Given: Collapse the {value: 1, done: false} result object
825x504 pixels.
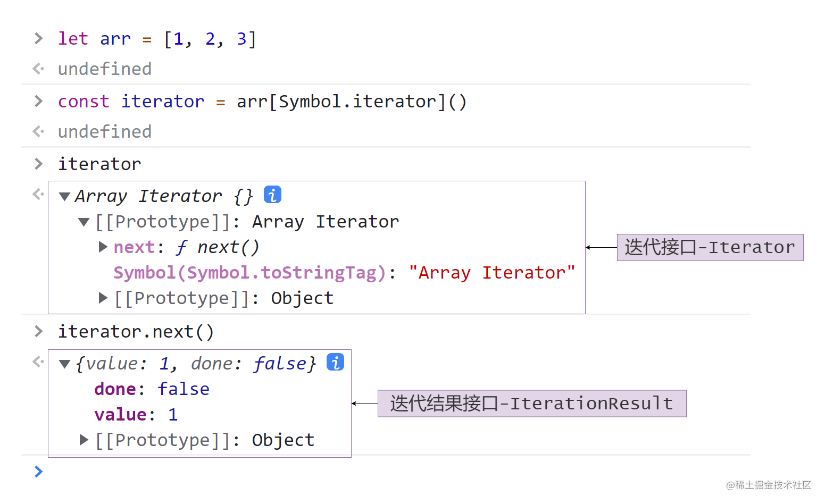Looking at the screenshot, I should point(64,363).
